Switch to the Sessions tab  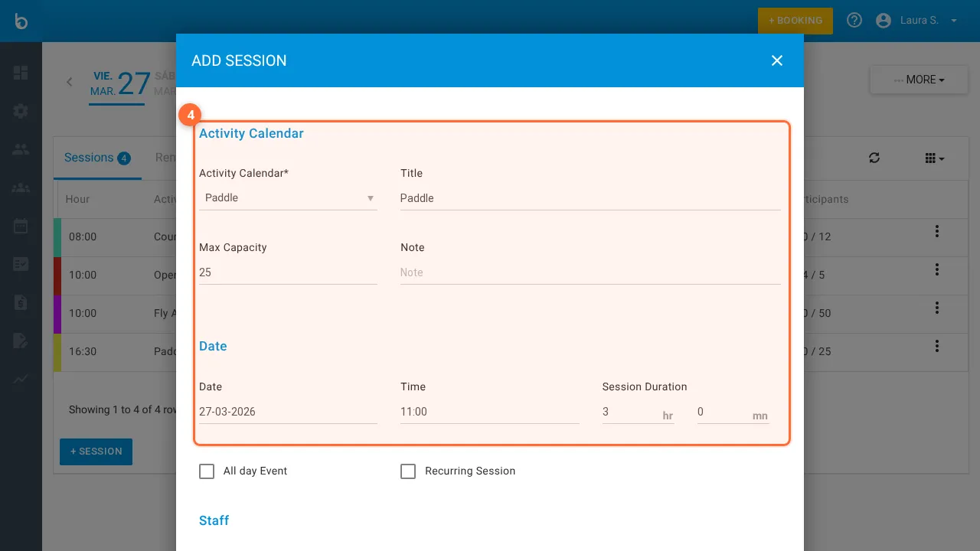96,158
